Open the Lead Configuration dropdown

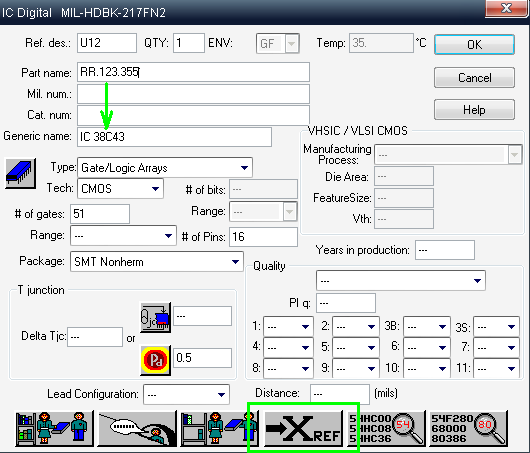[x=187, y=395]
